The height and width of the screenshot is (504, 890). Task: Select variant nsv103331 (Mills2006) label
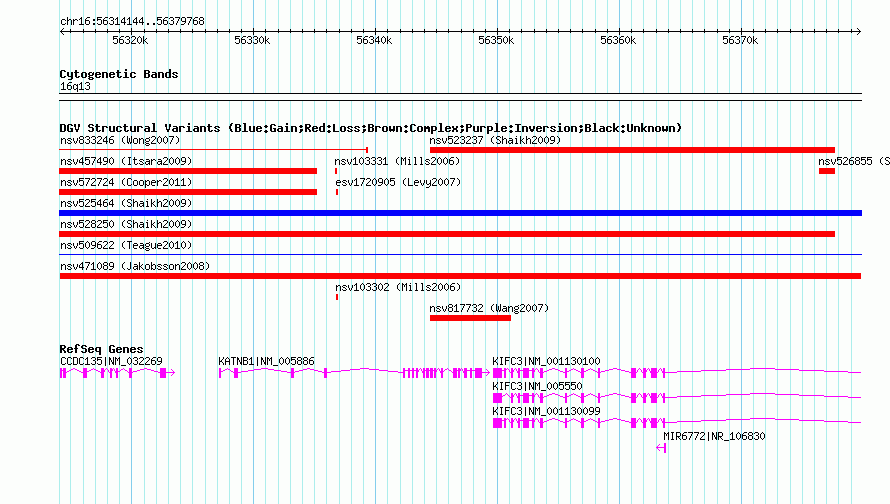click(397, 161)
